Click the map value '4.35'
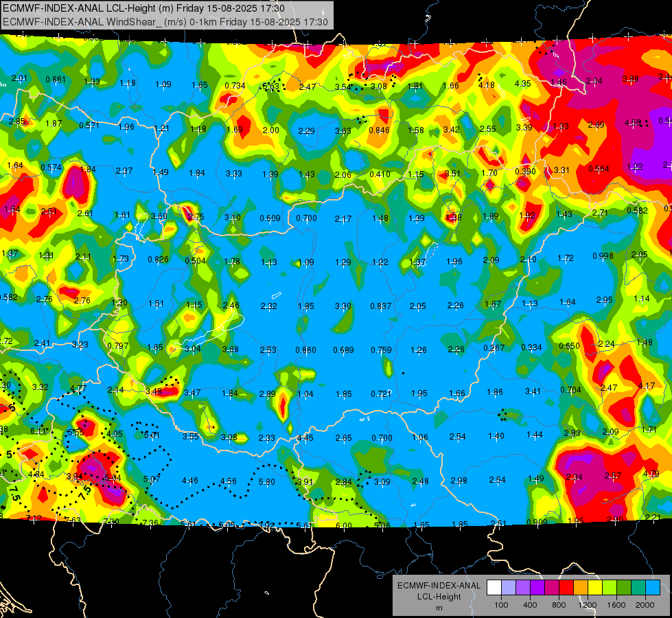The image size is (672, 618). point(523,84)
